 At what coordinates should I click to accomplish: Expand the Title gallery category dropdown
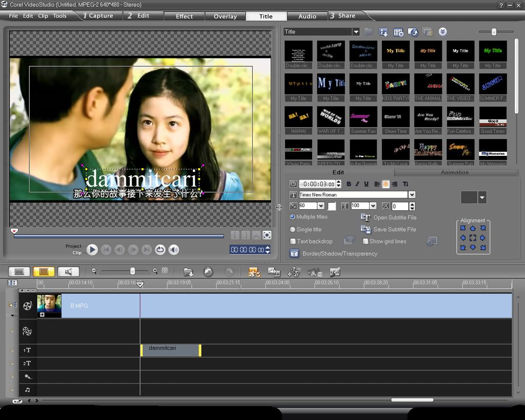[x=356, y=32]
